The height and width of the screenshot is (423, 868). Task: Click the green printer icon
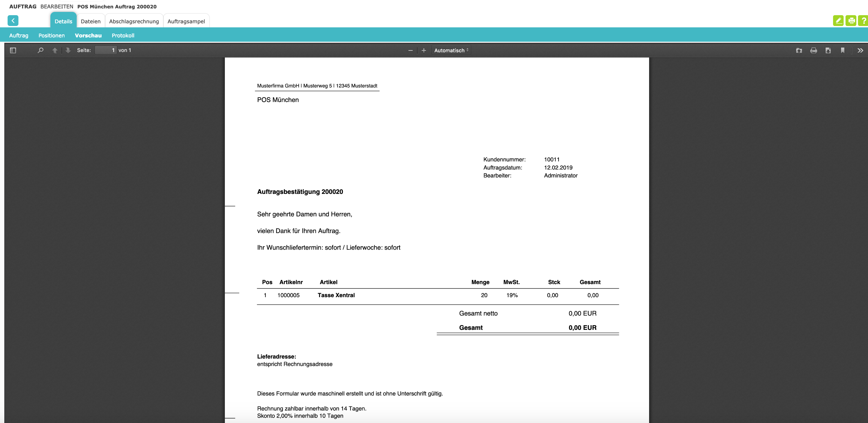851,21
